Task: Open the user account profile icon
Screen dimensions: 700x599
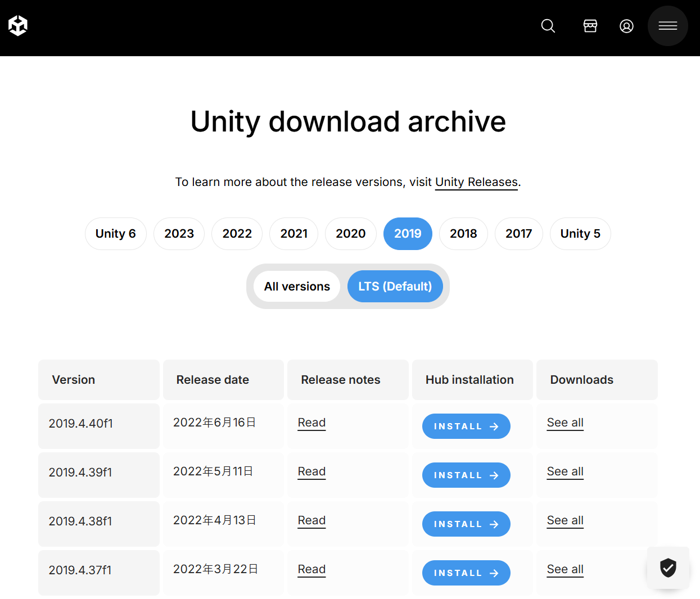Action: click(x=626, y=26)
